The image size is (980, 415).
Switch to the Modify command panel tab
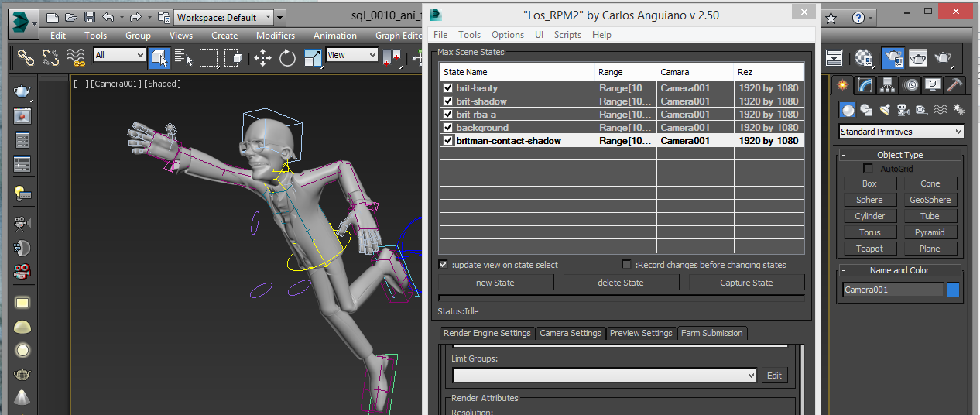(865, 84)
